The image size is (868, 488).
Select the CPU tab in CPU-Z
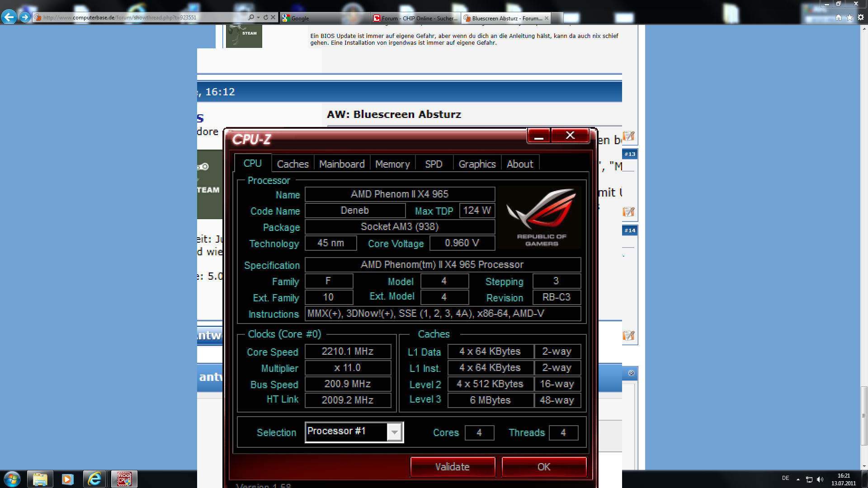point(252,163)
